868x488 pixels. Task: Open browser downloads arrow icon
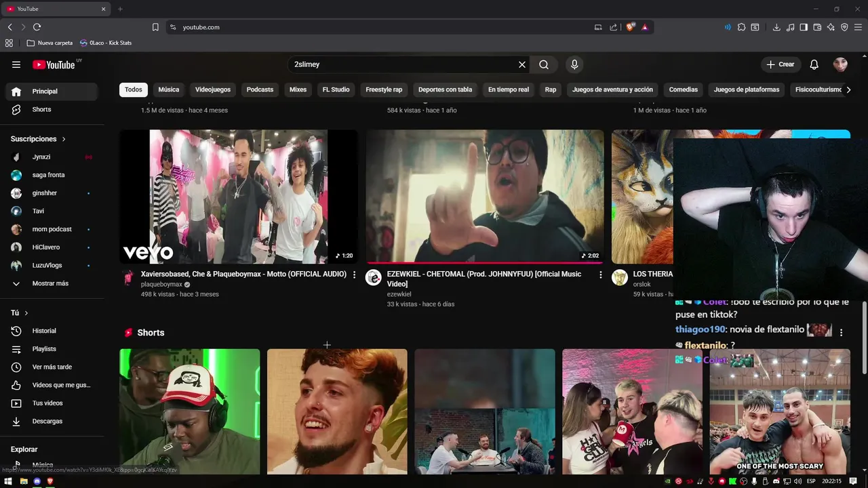[x=776, y=27]
